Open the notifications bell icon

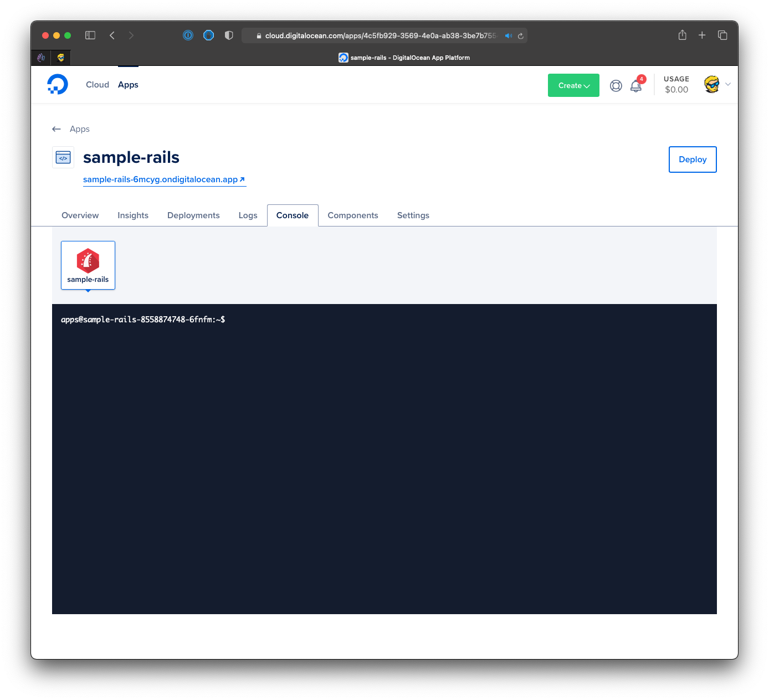pos(636,86)
